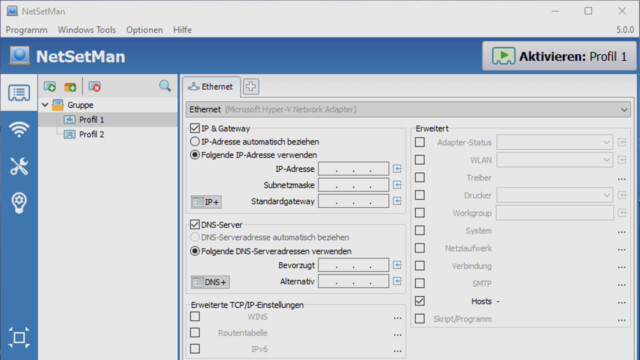
Task: Click the IP-Adresse input field
Action: point(353,169)
